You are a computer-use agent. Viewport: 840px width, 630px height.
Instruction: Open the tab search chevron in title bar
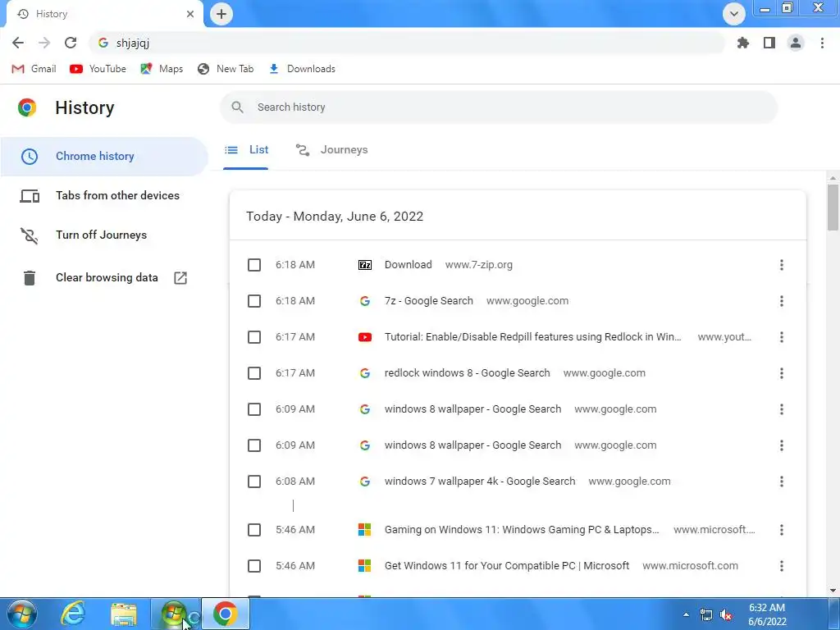point(734,14)
